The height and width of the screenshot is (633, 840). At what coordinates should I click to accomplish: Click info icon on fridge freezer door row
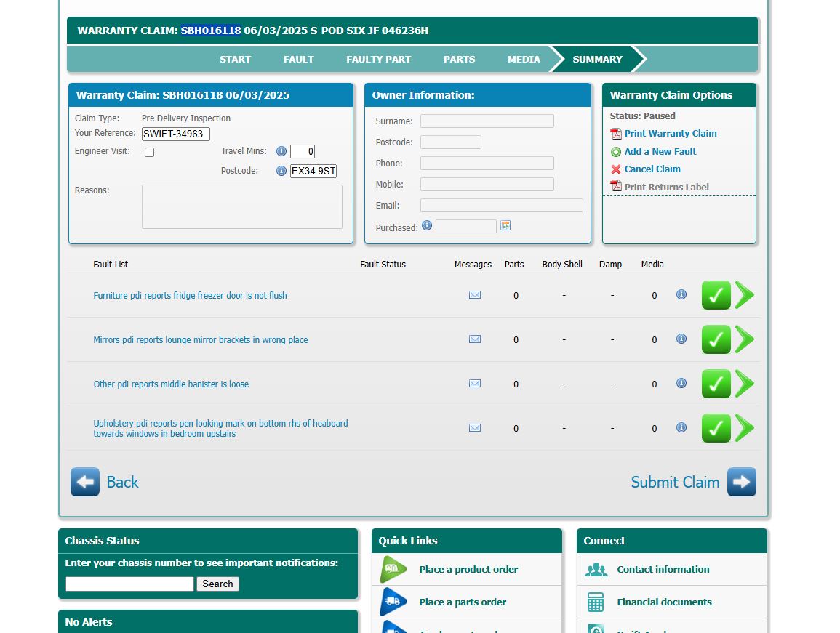pyautogui.click(x=681, y=294)
